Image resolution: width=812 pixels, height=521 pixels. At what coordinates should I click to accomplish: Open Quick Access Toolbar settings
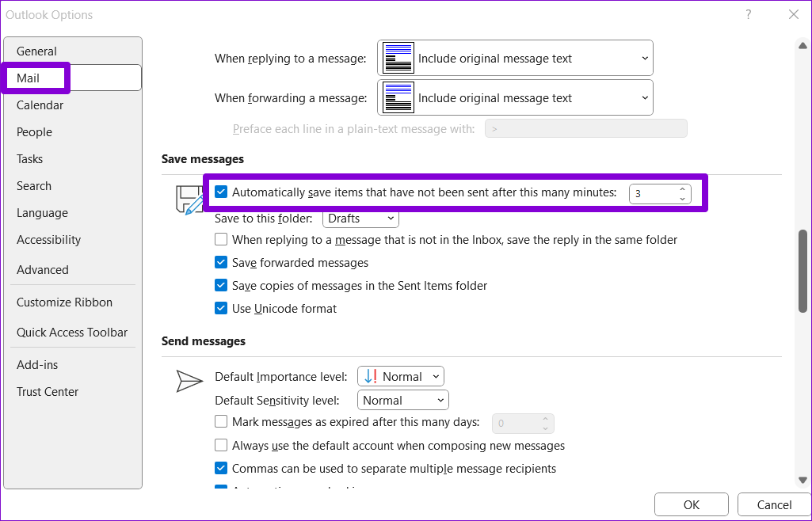(72, 332)
